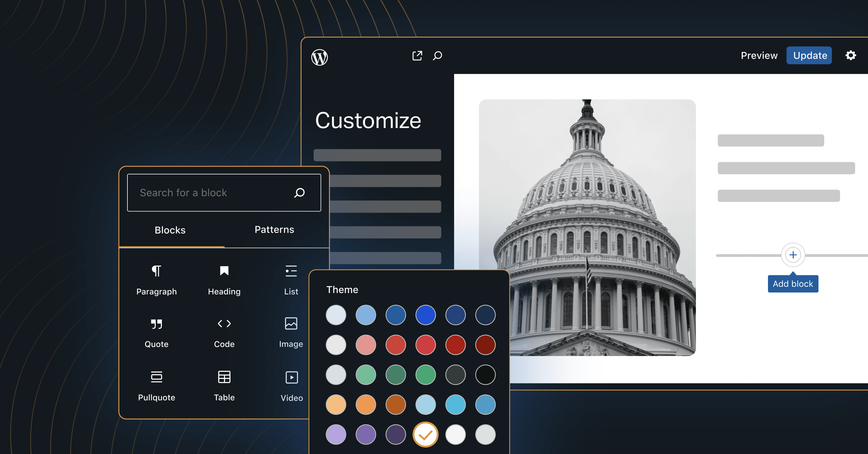This screenshot has height=454, width=868.
Task: Switch to the Blocks tab
Action: pos(170,230)
